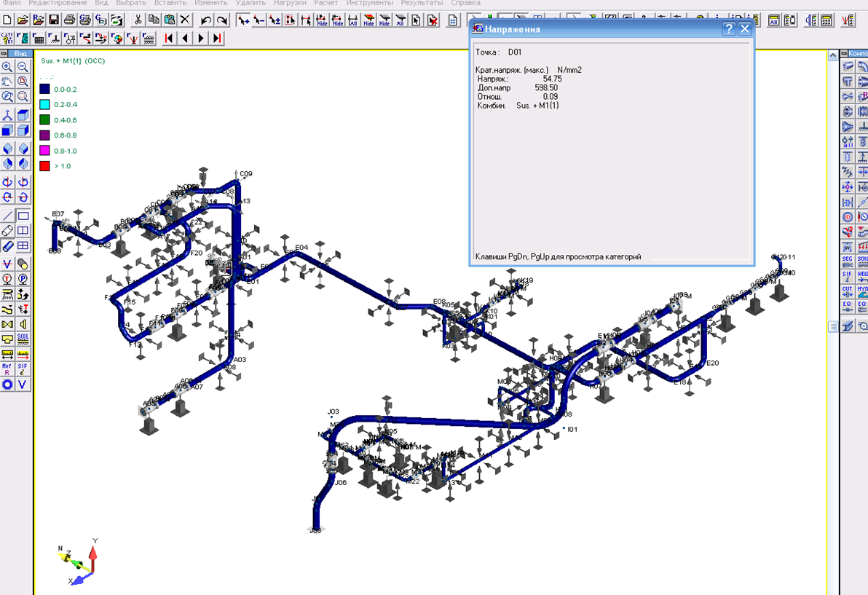Viewport: 868px width, 595px height.
Task: Open the Инструменты menu
Action: pos(369,3)
